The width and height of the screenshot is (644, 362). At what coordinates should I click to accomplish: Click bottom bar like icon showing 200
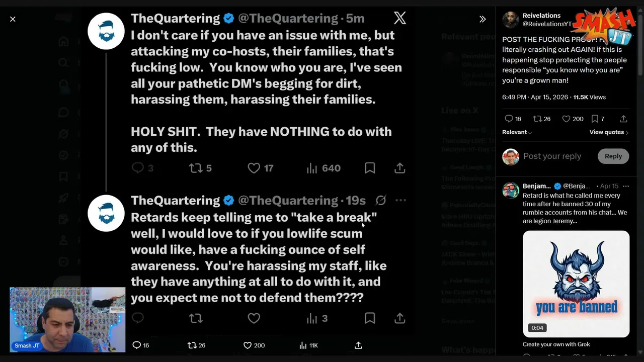pos(247,345)
